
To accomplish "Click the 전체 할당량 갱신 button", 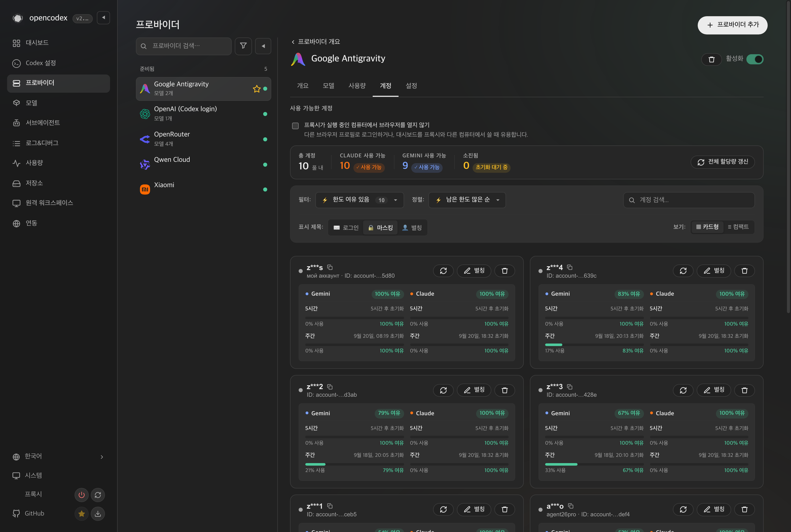I will point(723,162).
